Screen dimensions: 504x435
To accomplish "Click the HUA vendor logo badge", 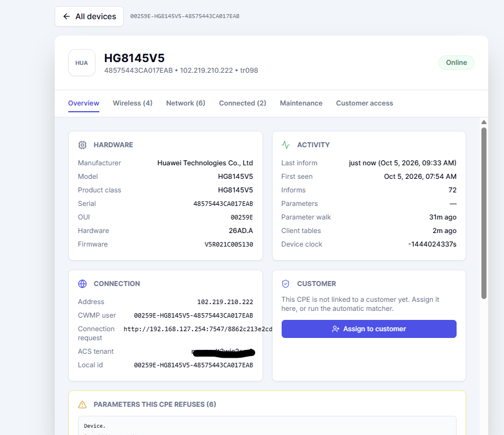I will pyautogui.click(x=82, y=63).
